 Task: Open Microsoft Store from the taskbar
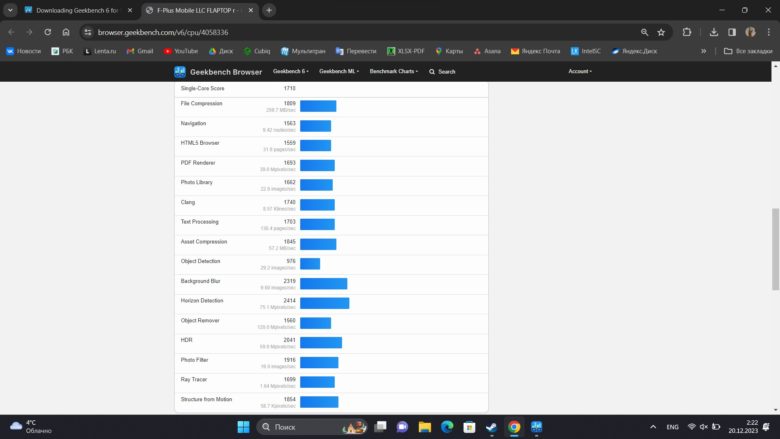point(469,427)
